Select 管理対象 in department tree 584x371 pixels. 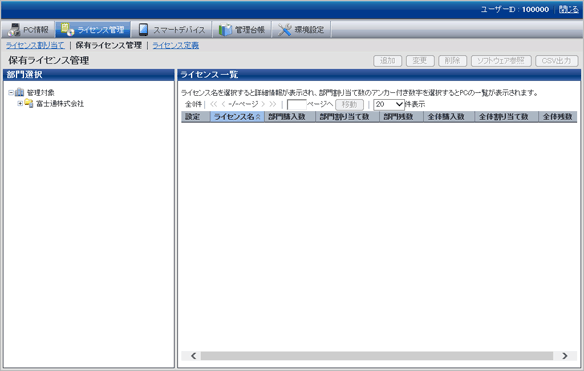[x=41, y=92]
